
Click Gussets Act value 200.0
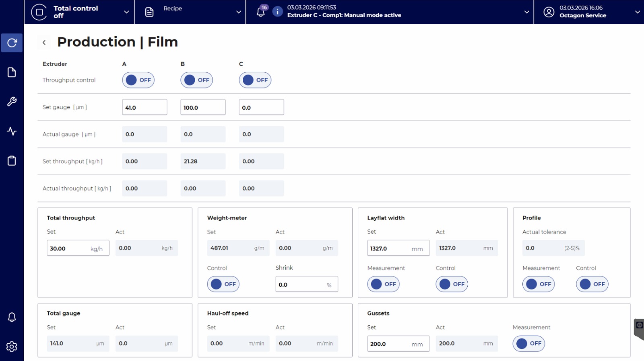(467, 344)
